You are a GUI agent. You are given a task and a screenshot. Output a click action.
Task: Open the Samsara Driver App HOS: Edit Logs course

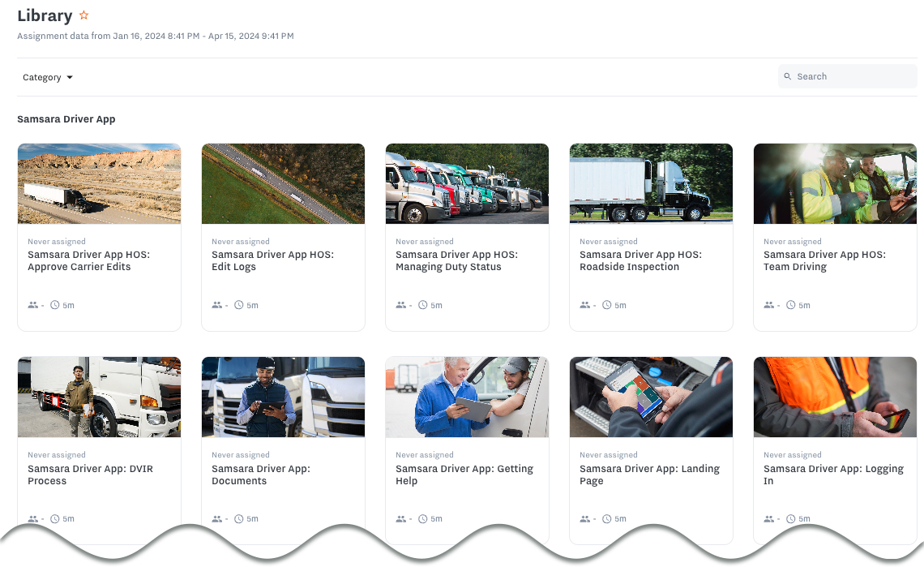(x=272, y=260)
